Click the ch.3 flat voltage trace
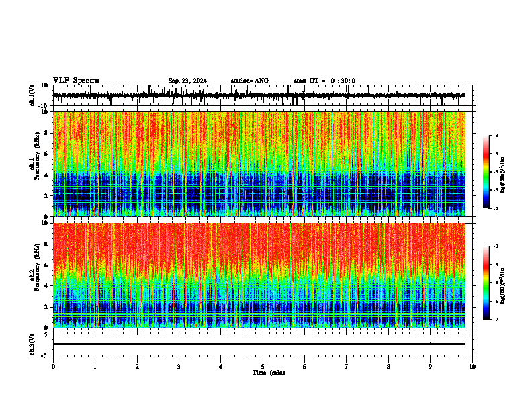Viewport: 532px width, 411px height. pyautogui.click(x=259, y=344)
